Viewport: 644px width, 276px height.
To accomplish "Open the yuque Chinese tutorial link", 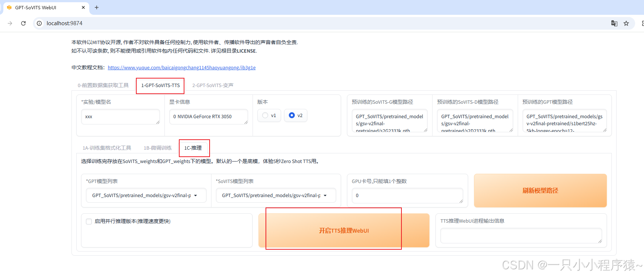I will [181, 67].
